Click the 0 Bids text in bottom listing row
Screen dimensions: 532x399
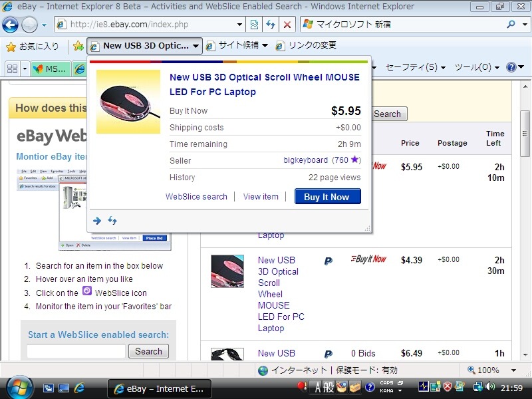pos(363,354)
